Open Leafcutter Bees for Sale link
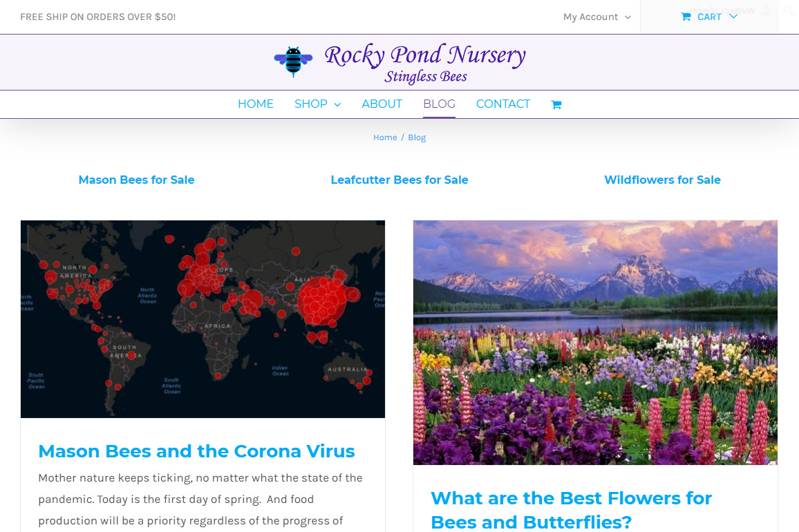The image size is (799, 532). pyautogui.click(x=399, y=180)
